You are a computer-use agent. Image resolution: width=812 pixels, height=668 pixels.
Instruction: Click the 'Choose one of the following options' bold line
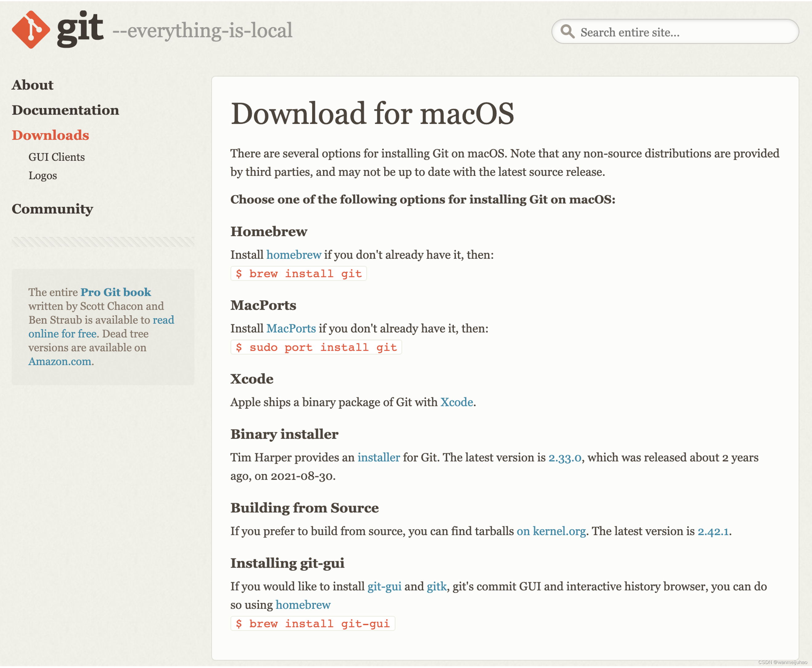click(423, 199)
